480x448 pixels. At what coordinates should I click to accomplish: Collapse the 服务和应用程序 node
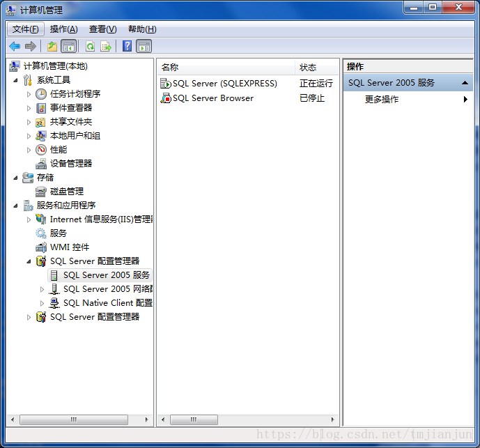click(x=15, y=206)
